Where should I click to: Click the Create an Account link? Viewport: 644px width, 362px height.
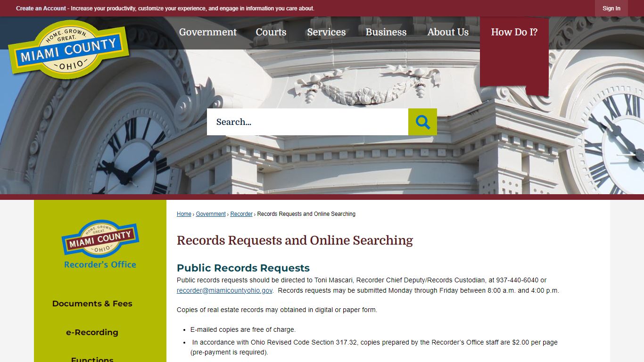(x=41, y=8)
